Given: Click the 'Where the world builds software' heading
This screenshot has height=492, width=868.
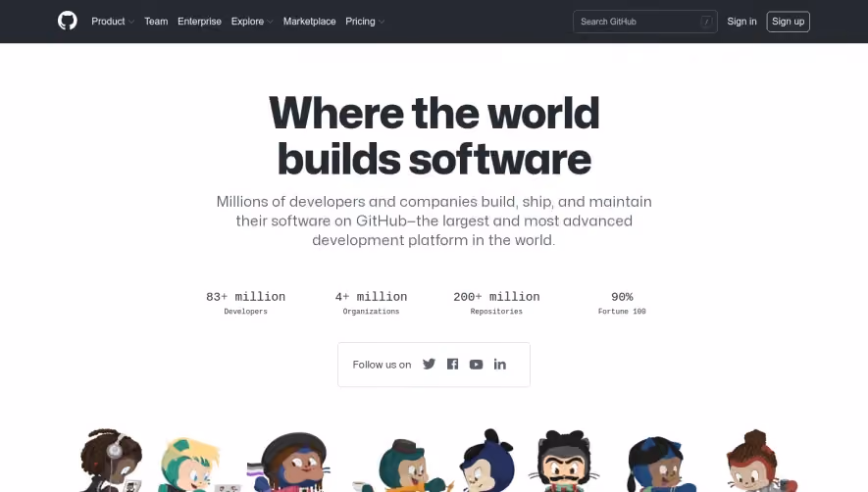Looking at the screenshot, I should 434,135.
